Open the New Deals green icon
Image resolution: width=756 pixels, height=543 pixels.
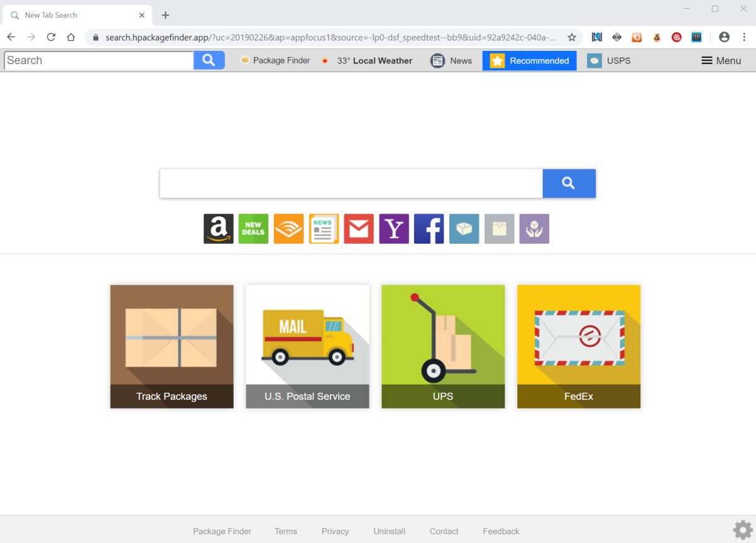[x=253, y=229]
